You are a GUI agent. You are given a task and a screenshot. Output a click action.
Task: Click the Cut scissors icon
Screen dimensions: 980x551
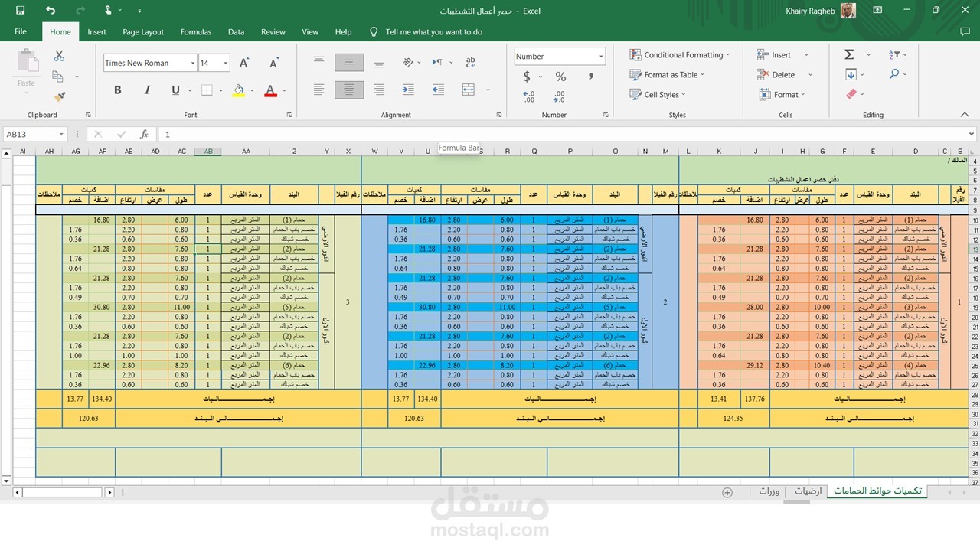tap(59, 56)
